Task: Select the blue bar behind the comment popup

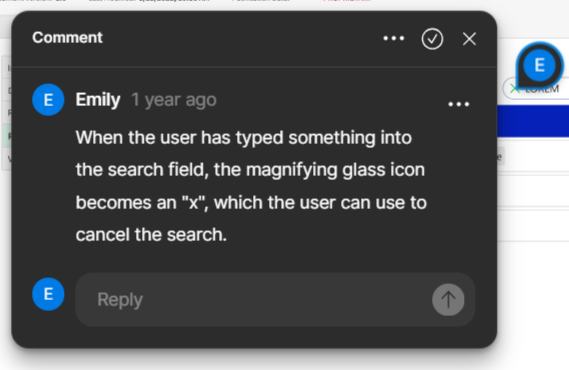Action: click(533, 121)
